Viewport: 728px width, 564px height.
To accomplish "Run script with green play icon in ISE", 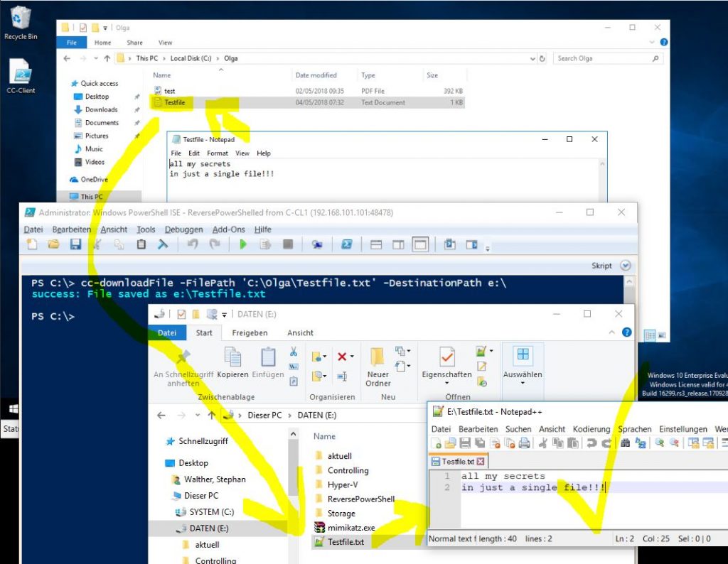I will [243, 244].
